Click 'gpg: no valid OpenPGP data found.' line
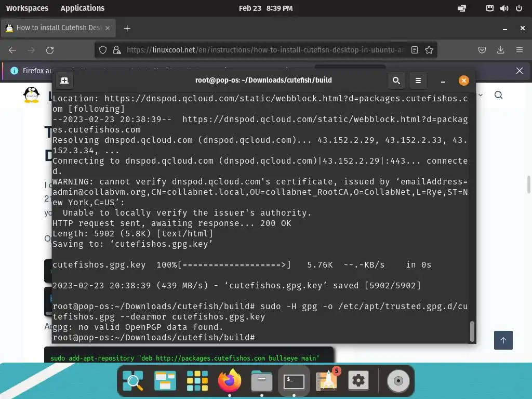This screenshot has height=399, width=532. click(137, 327)
